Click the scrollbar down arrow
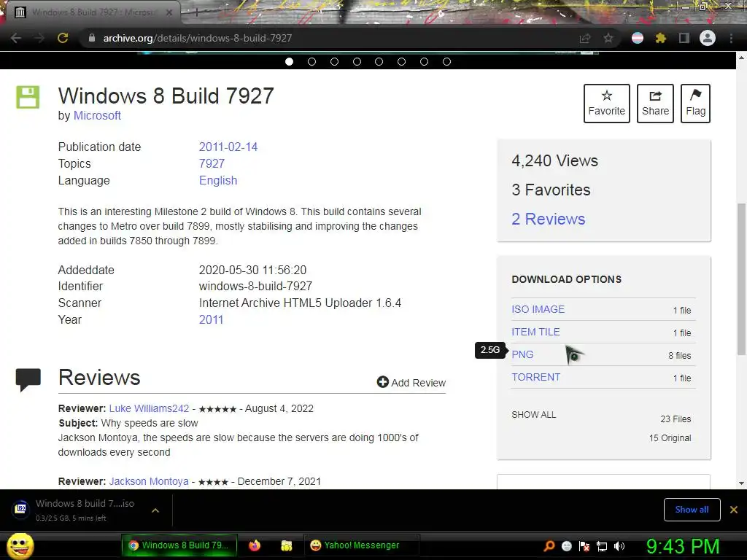The height and width of the screenshot is (560, 747). 741,483
